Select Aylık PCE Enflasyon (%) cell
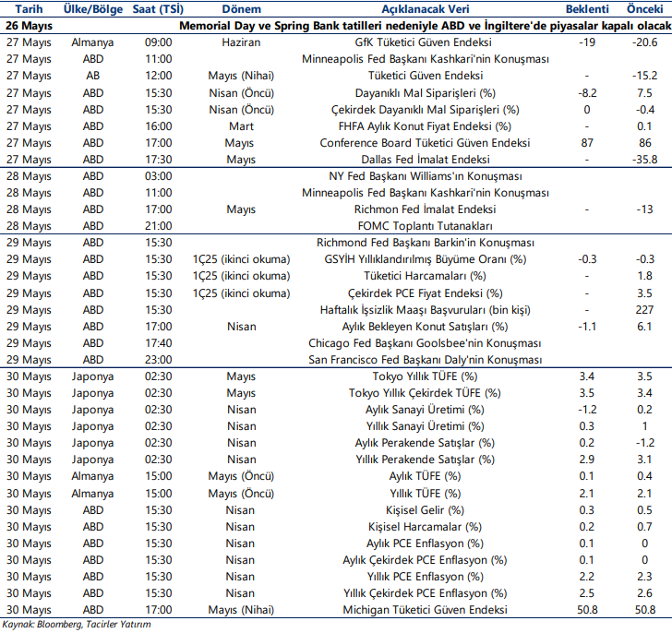The image size is (672, 633). point(425,543)
